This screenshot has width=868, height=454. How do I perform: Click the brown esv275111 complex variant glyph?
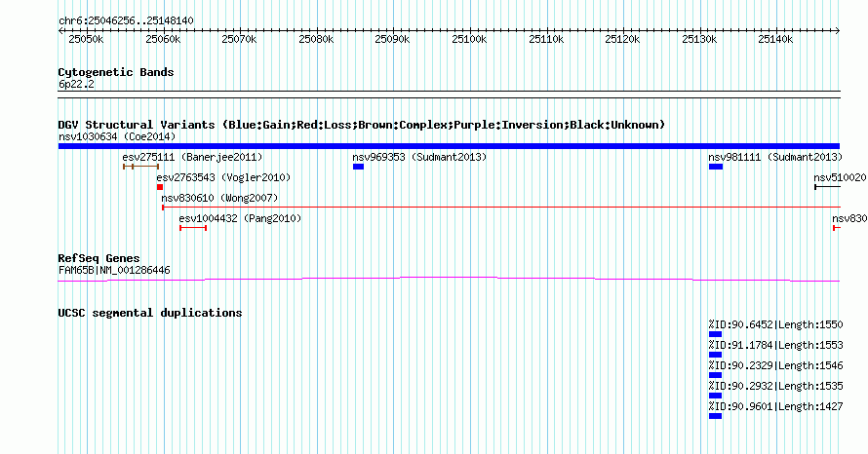(x=141, y=167)
